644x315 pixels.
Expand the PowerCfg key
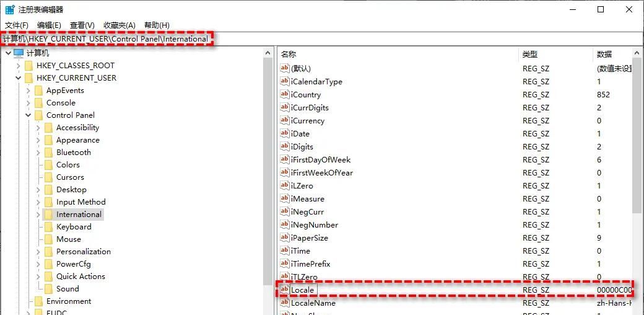coord(38,264)
